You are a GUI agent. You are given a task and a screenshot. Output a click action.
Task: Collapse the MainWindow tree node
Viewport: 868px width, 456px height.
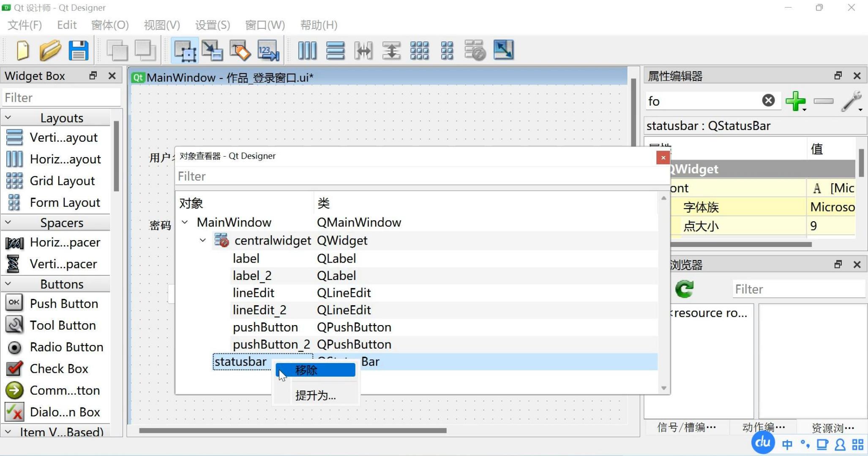point(185,222)
